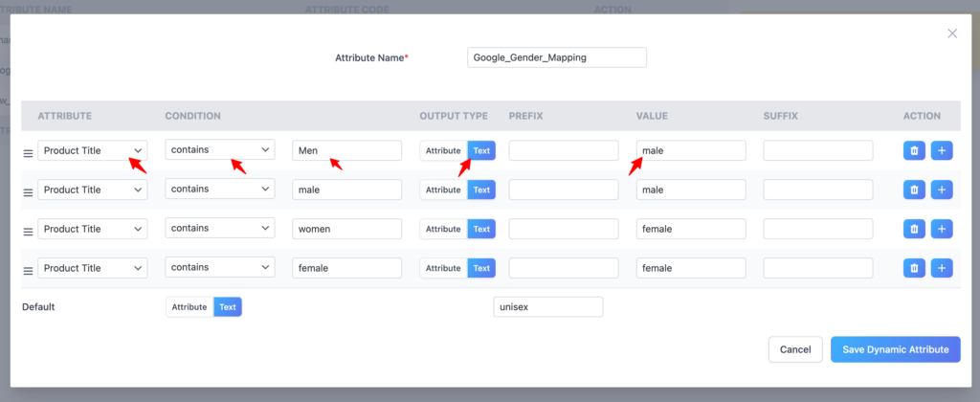Set first row output type to Attribute
The height and width of the screenshot is (402, 980).
(x=443, y=150)
